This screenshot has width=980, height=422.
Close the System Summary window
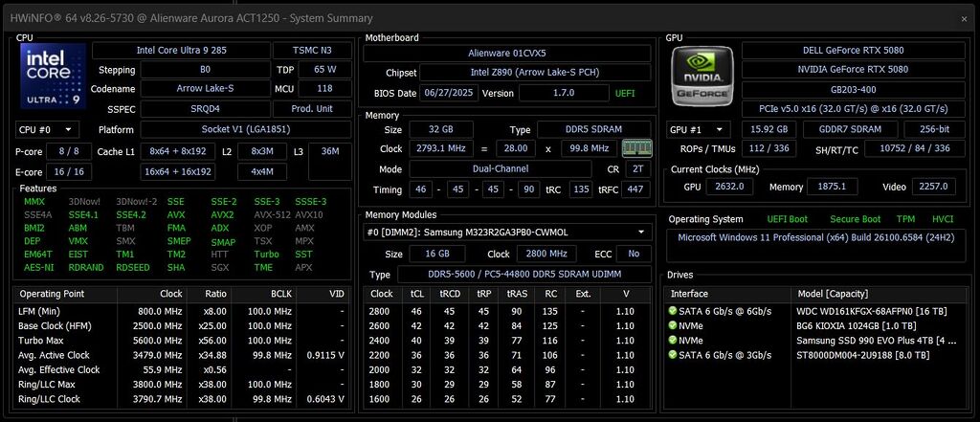pos(965,19)
